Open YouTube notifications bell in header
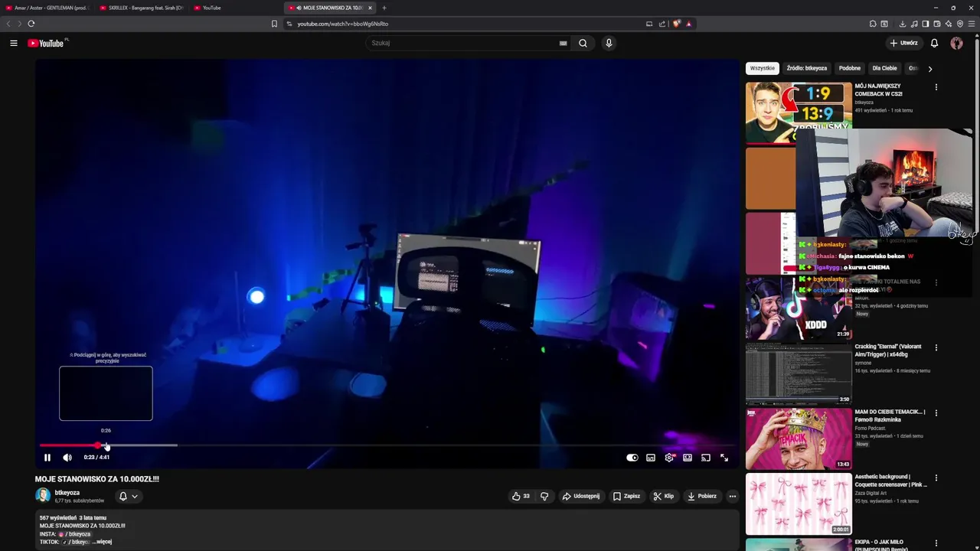Viewport: 980px width, 551px height. click(934, 43)
